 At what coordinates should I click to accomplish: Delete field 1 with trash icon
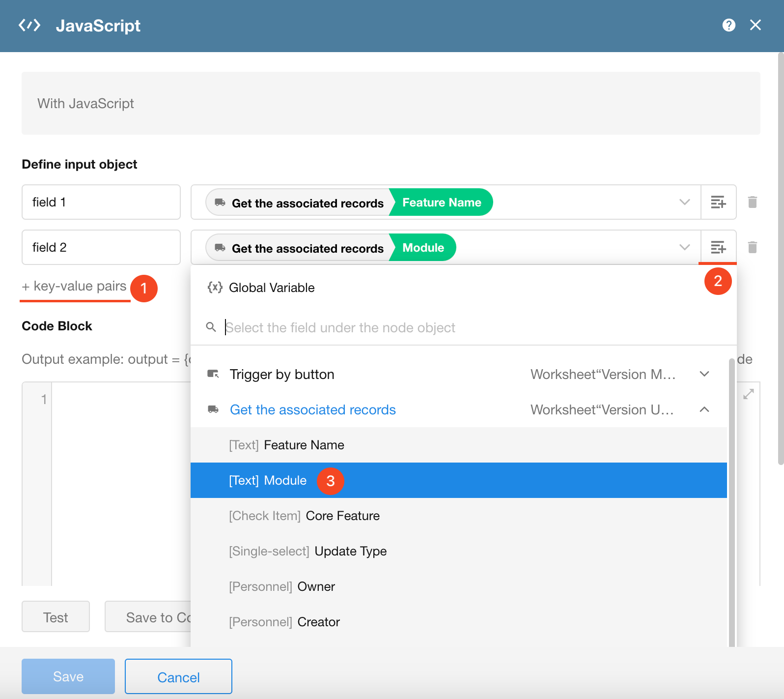coord(752,202)
